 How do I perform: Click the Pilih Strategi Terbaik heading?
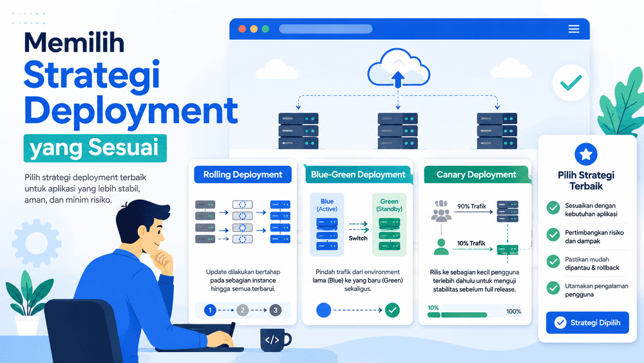pyautogui.click(x=586, y=181)
